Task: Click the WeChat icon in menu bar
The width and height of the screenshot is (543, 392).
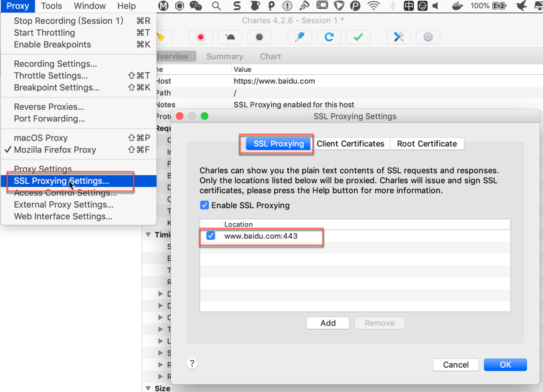Action: [196, 6]
